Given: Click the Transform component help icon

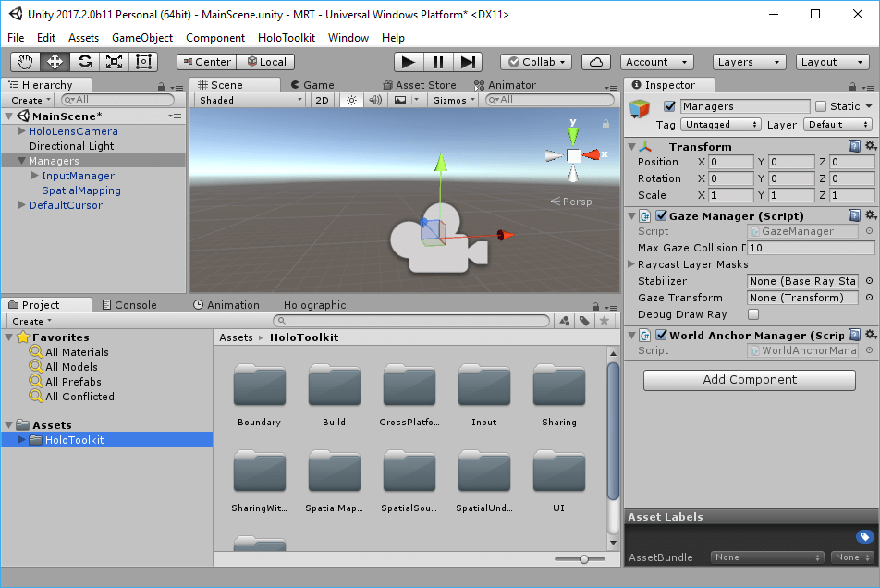Looking at the screenshot, I should tap(854, 146).
